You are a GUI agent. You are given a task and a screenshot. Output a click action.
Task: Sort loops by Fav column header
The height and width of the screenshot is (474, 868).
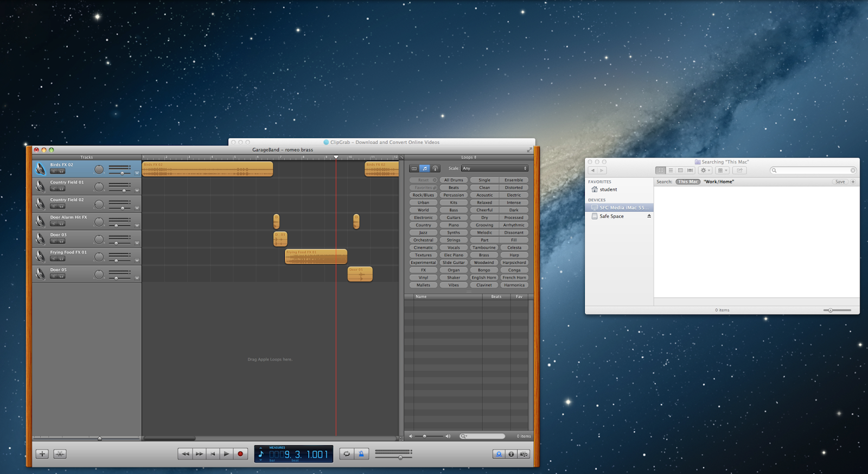(x=519, y=296)
